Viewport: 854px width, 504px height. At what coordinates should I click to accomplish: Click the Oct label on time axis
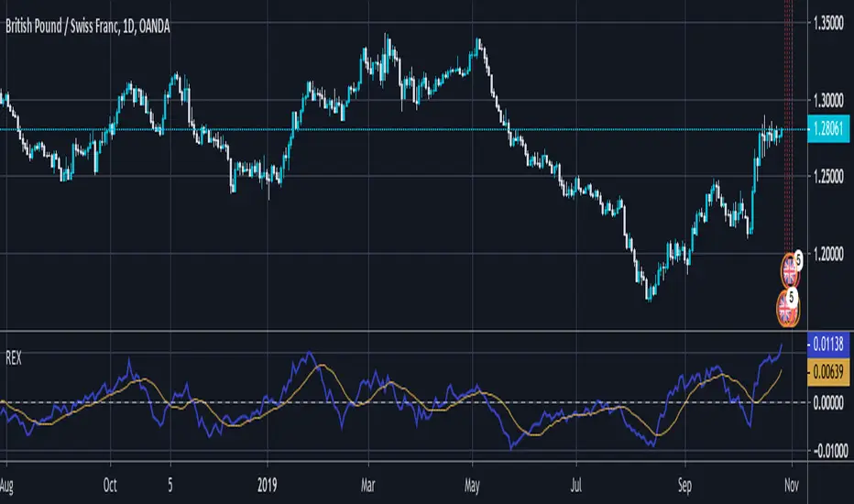[x=110, y=486]
